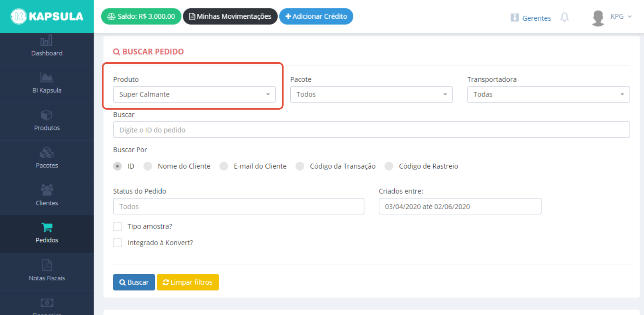Click the Pedidos sidebar label
The width and height of the screenshot is (644, 315).
pos(47,240)
